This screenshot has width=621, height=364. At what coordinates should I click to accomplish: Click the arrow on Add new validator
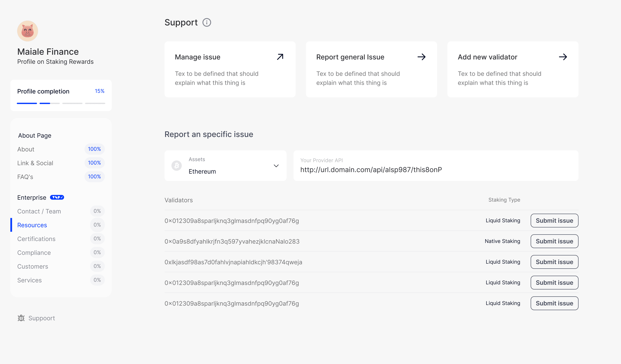click(x=563, y=57)
